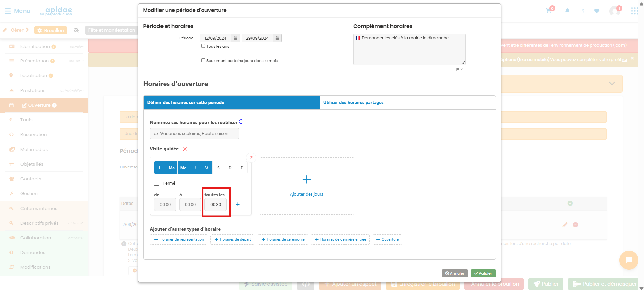Open the language flag dropdown under textarea

(x=459, y=69)
